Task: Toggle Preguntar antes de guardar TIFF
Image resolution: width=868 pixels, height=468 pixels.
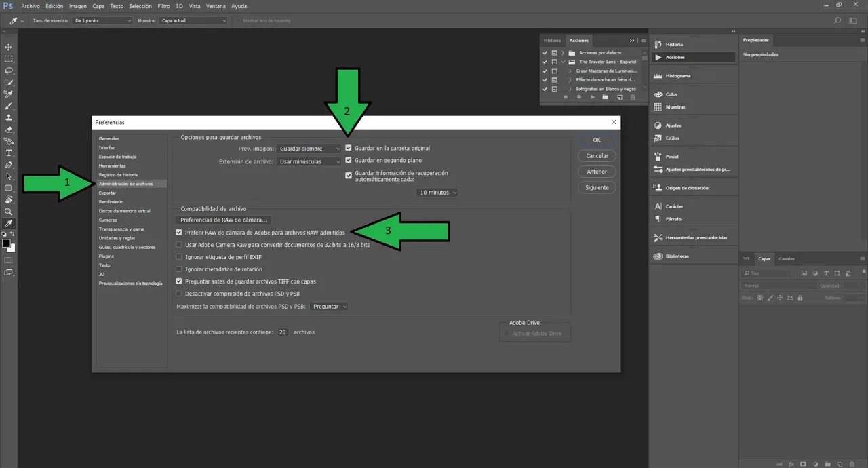Action: (179, 281)
